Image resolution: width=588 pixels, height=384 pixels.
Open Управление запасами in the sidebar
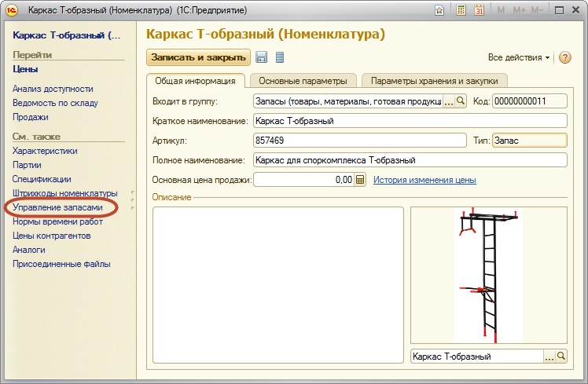click(x=57, y=207)
